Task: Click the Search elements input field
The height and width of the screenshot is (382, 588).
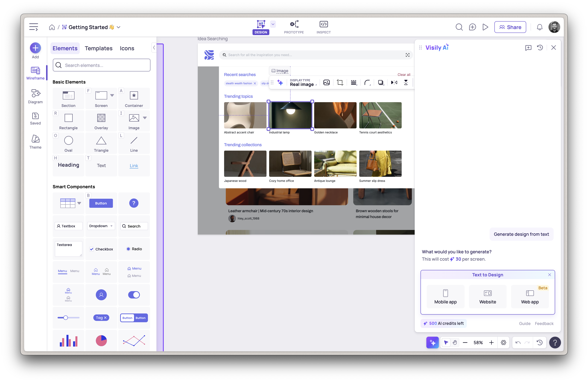Action: 101,65
